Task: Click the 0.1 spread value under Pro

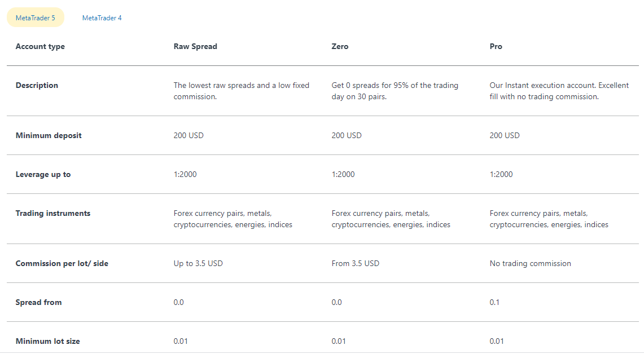Action: 495,302
